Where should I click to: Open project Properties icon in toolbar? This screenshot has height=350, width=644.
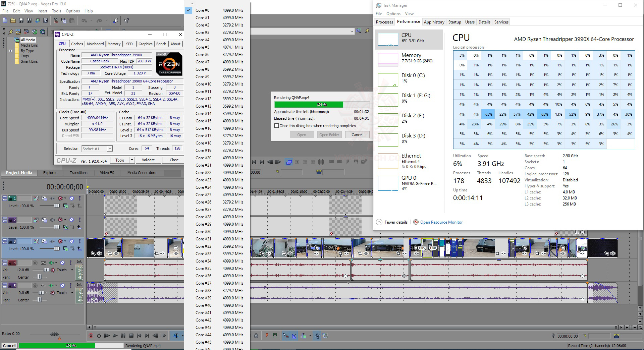tap(45, 20)
